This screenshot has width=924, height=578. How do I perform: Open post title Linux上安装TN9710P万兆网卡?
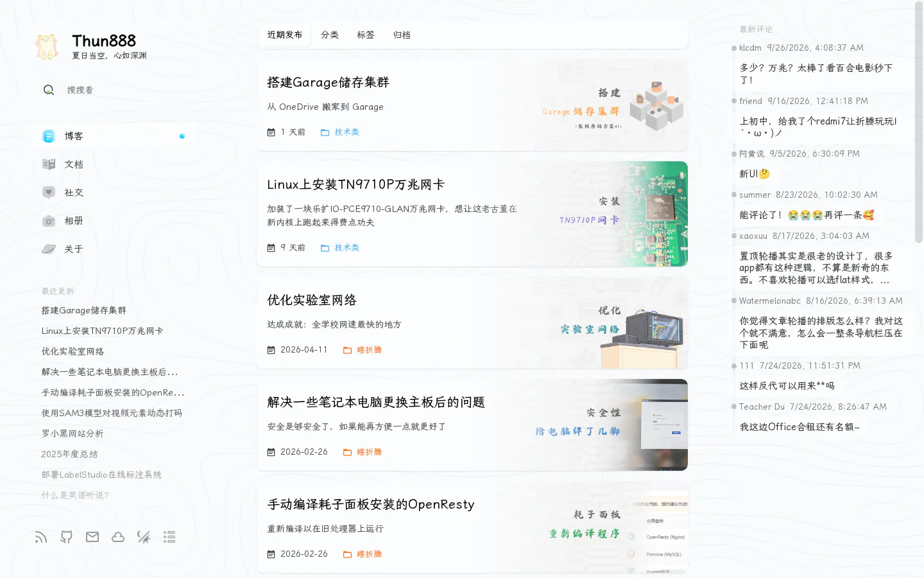click(356, 184)
